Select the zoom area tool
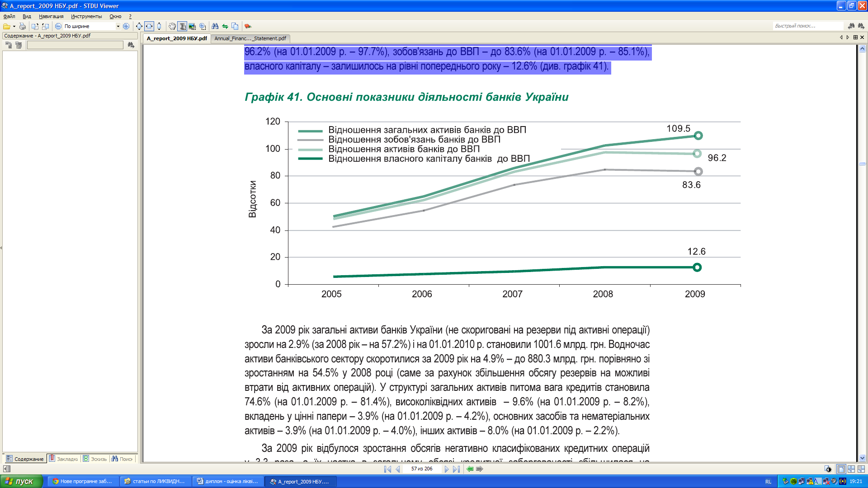Screen dimensions: 868x488 click(203, 26)
